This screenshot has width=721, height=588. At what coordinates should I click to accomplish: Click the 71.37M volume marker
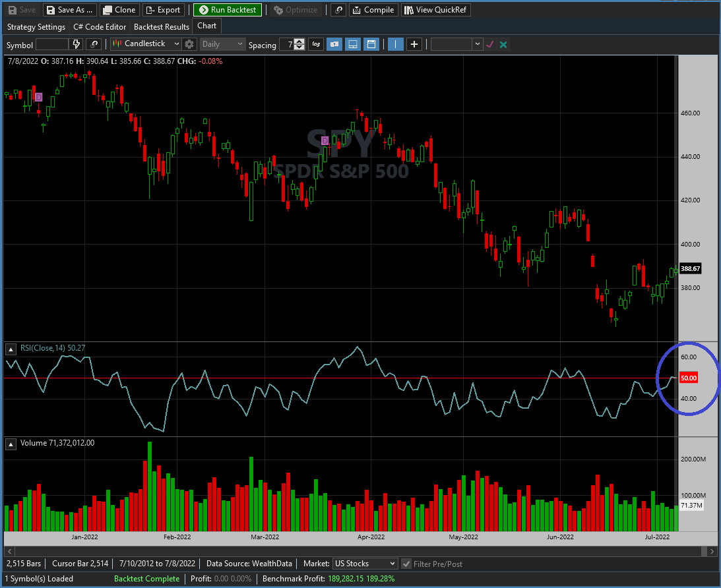tap(691, 506)
